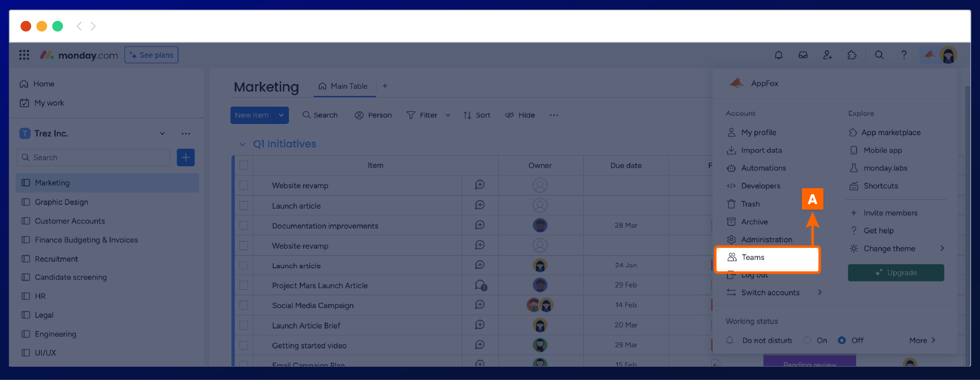This screenshot has width=980, height=380.
Task: Click the red Mac window close dot
Action: tap(26, 26)
